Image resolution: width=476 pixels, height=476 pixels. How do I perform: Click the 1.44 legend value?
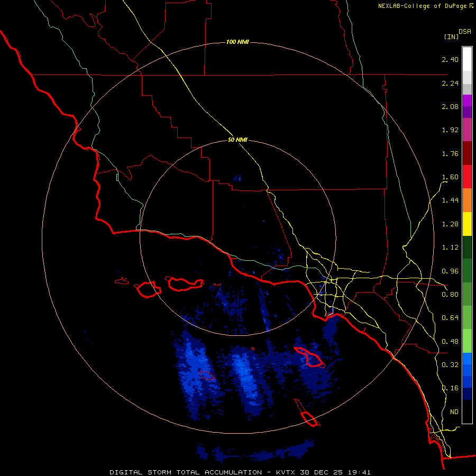450,200
